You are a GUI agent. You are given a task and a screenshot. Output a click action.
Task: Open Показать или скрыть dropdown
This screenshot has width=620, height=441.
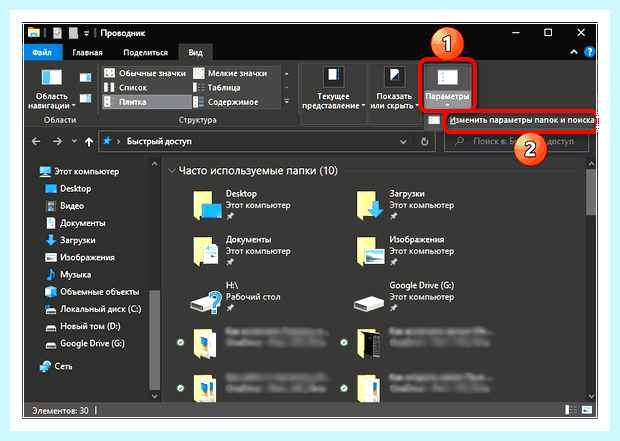[x=395, y=89]
